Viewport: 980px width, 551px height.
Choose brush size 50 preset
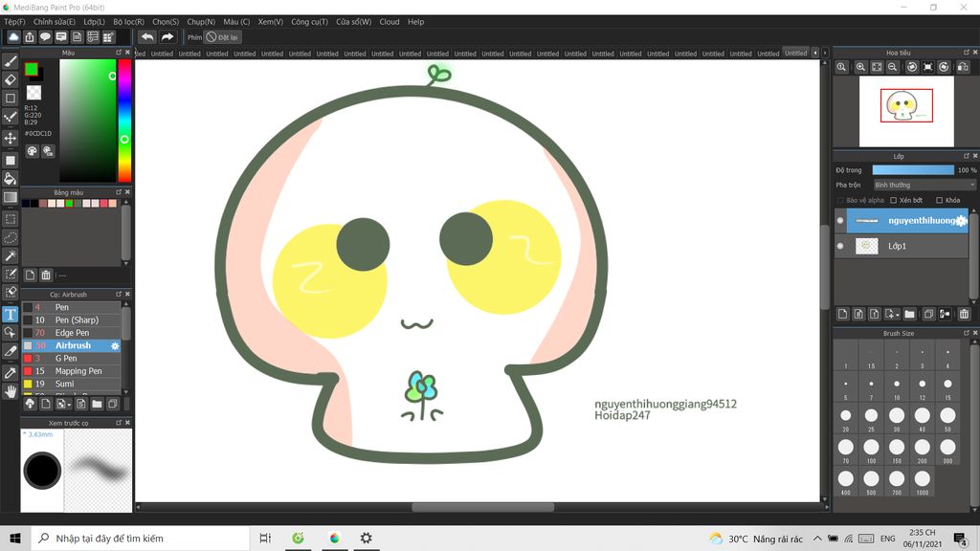point(948,418)
